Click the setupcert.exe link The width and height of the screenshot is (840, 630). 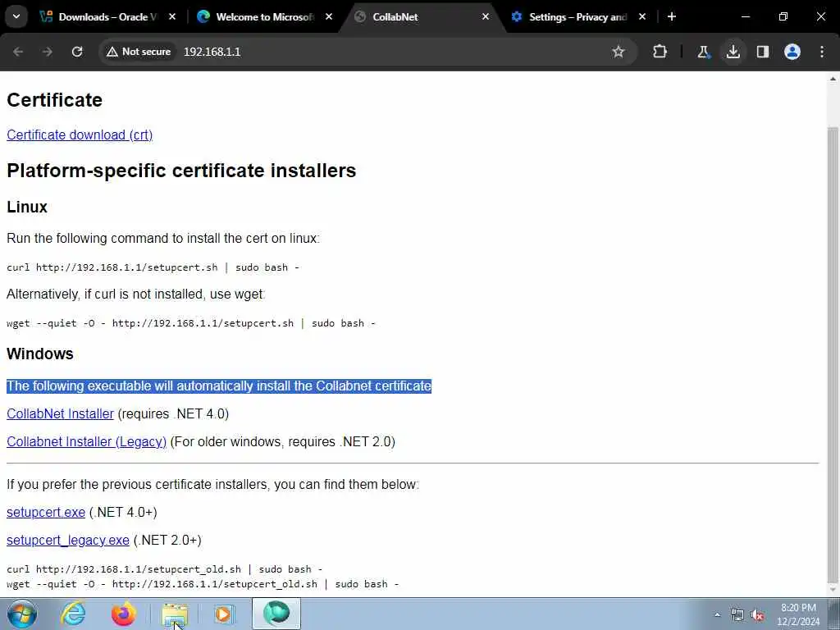point(46,512)
